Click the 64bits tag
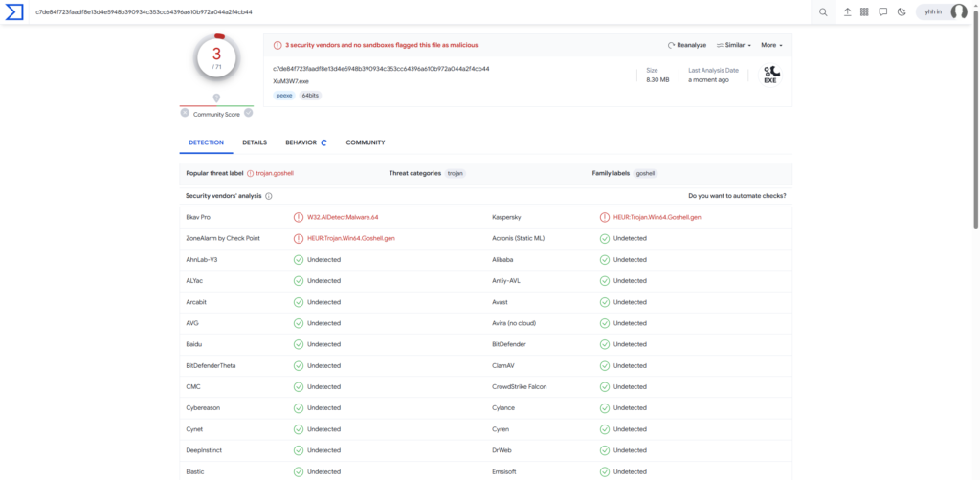This screenshot has width=980, height=480. [310, 96]
